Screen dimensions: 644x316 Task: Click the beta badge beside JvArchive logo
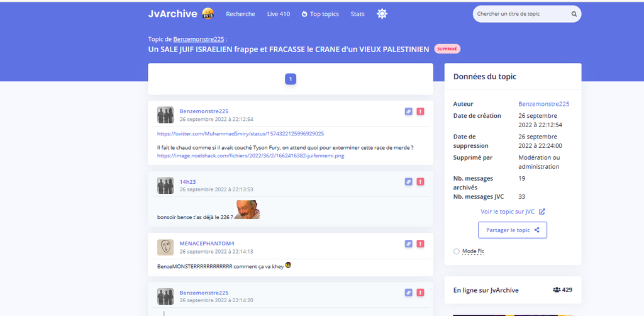pyautogui.click(x=209, y=14)
